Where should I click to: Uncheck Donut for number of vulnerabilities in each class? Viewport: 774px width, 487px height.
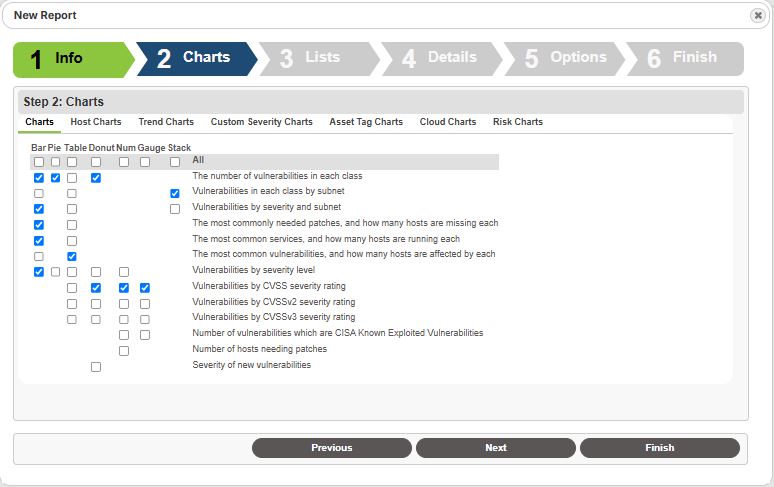point(96,178)
